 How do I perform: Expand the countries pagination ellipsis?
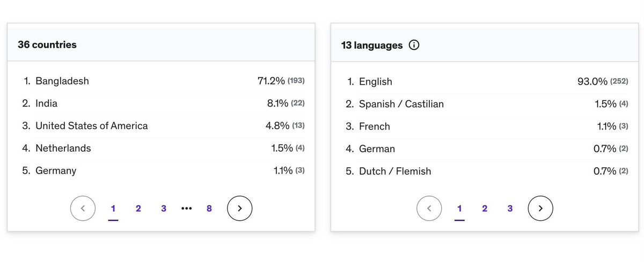click(x=187, y=208)
